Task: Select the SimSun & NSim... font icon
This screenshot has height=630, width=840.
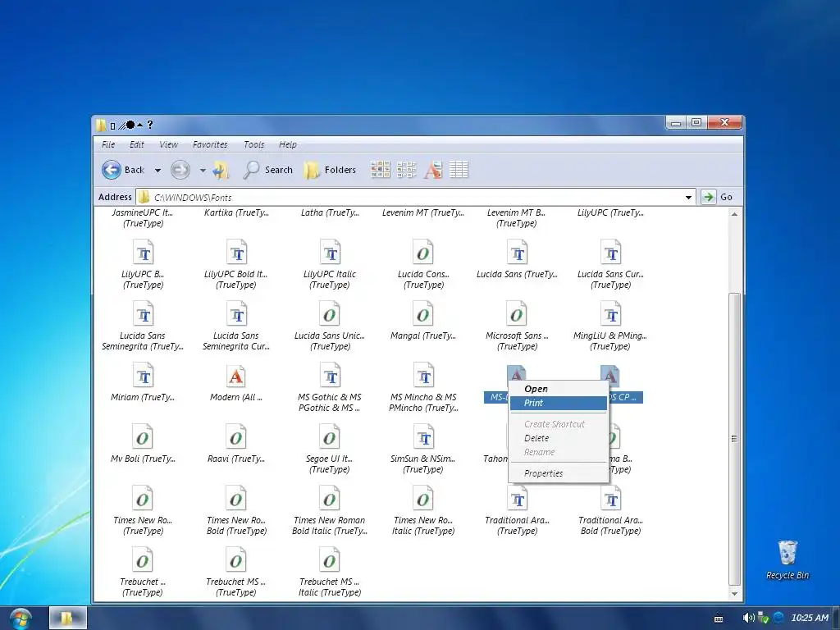Action: (x=422, y=436)
